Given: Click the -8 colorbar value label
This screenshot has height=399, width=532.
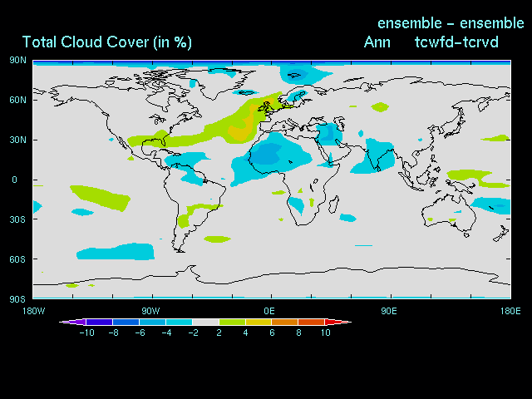Looking at the screenshot, I should (114, 332).
